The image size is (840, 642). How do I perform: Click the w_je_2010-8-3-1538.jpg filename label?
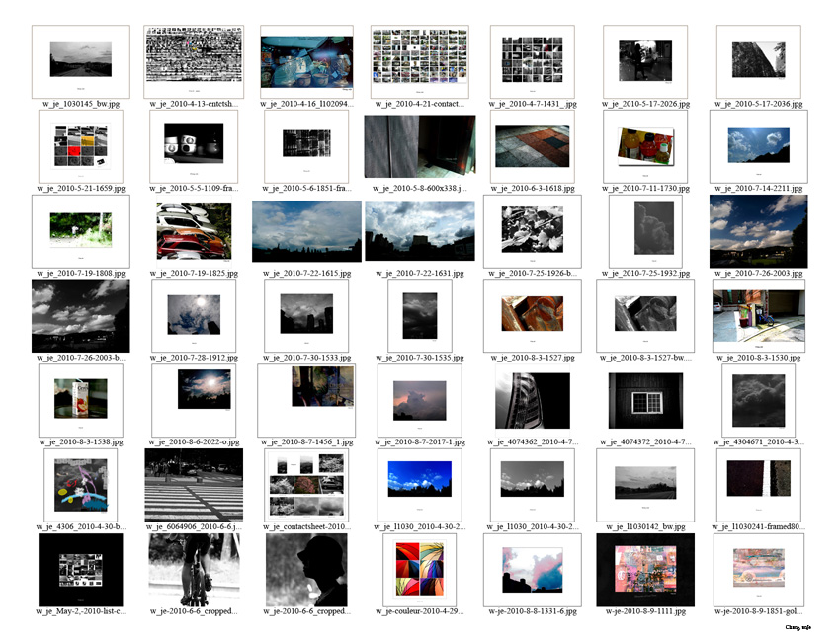point(81,442)
